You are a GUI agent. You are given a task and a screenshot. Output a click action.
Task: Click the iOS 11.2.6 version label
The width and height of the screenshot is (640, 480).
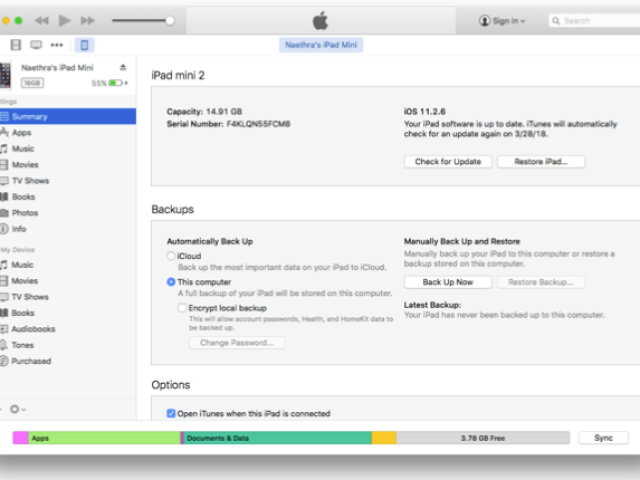[424, 111]
